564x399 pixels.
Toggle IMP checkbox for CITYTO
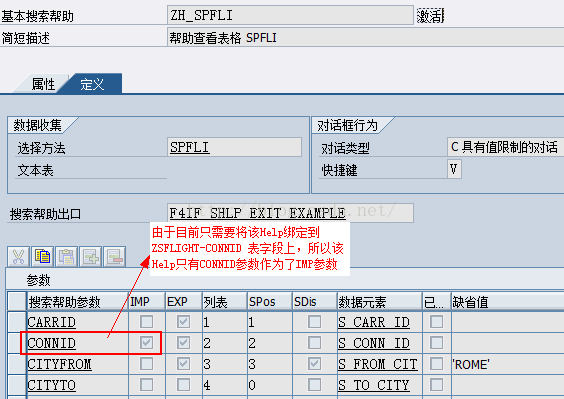point(146,385)
